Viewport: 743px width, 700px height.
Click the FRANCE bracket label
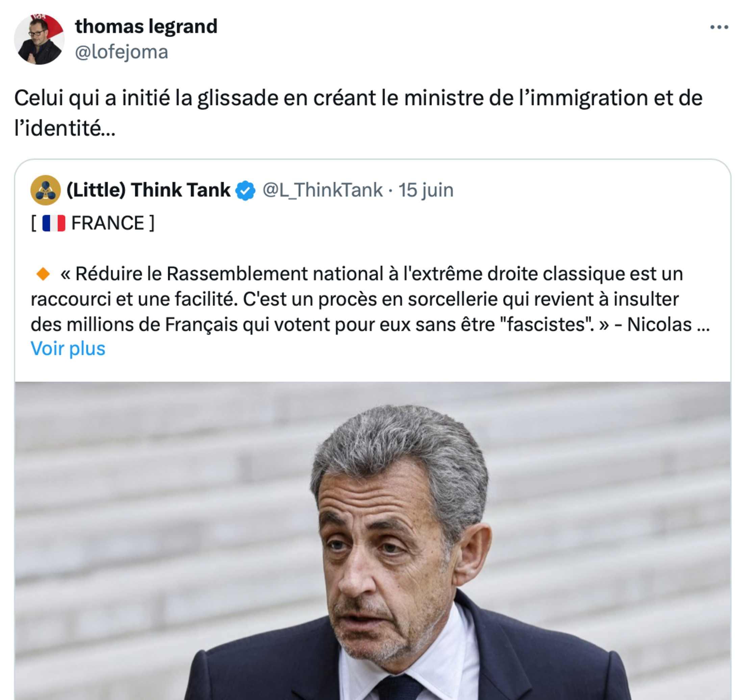(x=92, y=223)
